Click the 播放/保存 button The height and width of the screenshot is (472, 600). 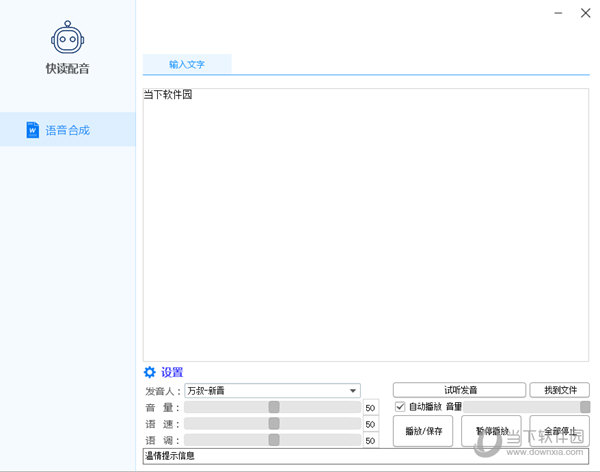(x=423, y=431)
